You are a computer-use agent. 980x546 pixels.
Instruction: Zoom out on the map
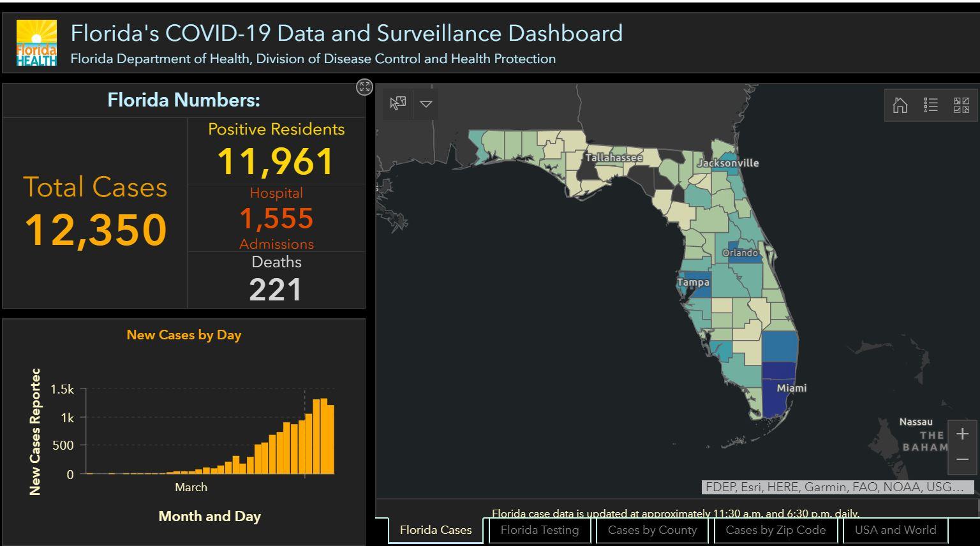(962, 459)
